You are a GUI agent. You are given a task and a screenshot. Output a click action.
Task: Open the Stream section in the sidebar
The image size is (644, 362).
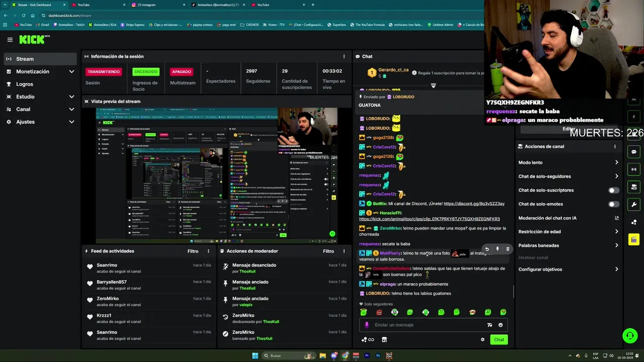pyautogui.click(x=40, y=59)
